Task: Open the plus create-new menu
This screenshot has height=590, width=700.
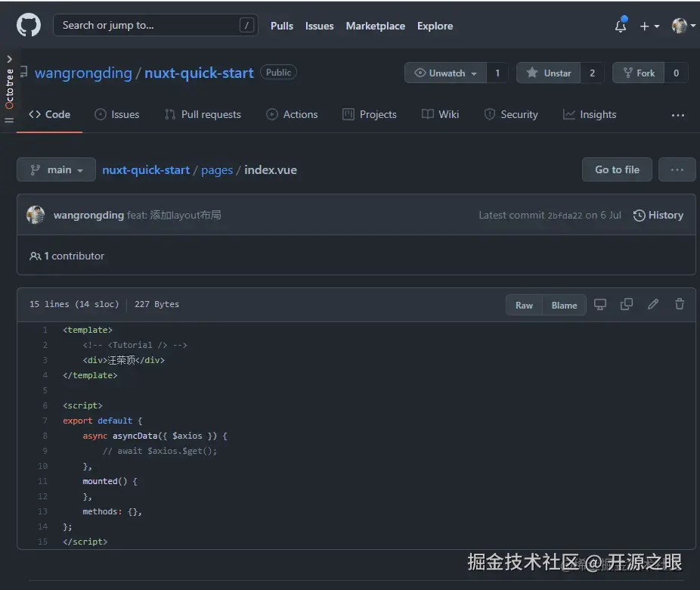Action: coord(649,26)
